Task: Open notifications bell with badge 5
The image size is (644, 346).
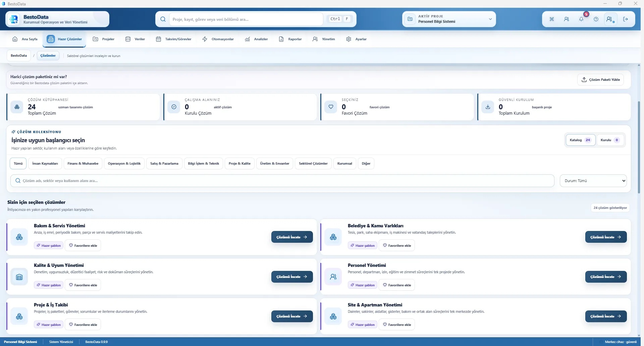Action: pyautogui.click(x=581, y=19)
